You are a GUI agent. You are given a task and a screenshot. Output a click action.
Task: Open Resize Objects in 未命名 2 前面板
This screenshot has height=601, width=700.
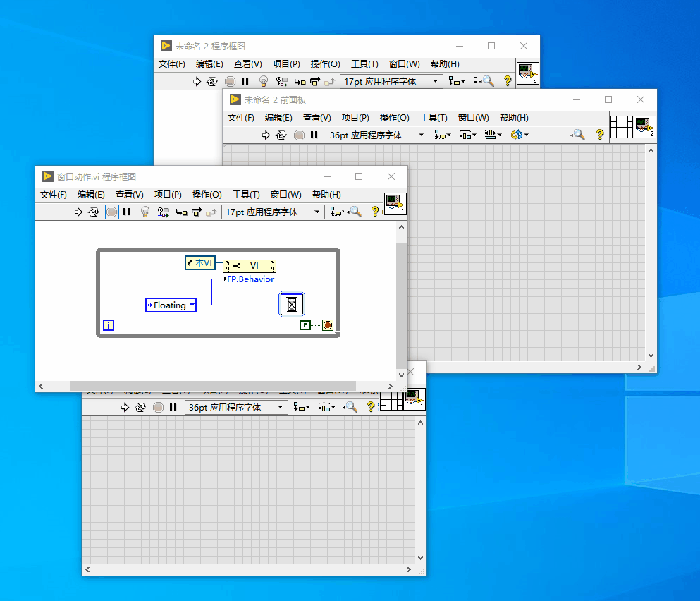tap(493, 135)
